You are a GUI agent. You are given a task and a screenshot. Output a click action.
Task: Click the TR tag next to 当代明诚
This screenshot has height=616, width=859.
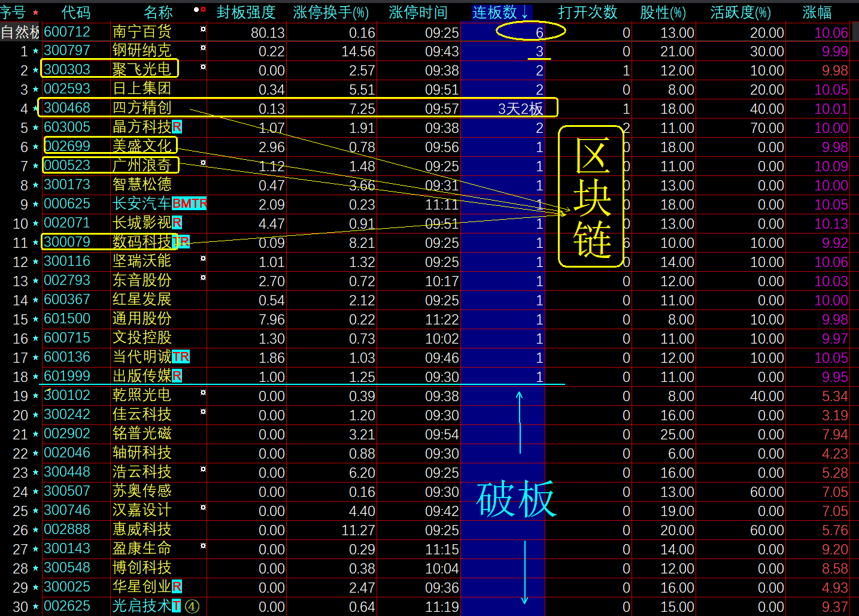pyautogui.click(x=181, y=357)
